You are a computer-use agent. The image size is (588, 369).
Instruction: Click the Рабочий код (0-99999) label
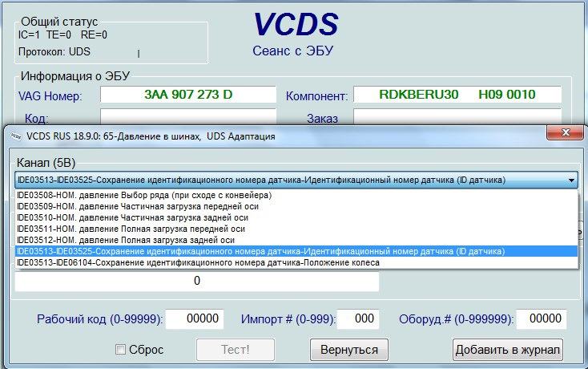(x=100, y=319)
